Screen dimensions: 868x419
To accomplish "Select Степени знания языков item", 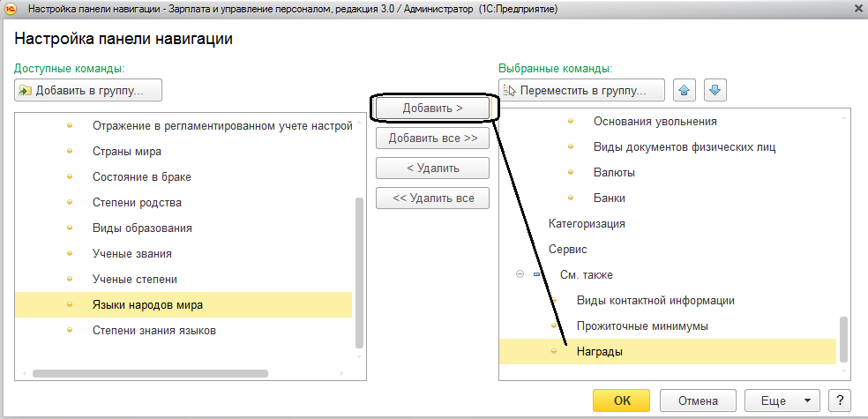I will [153, 331].
